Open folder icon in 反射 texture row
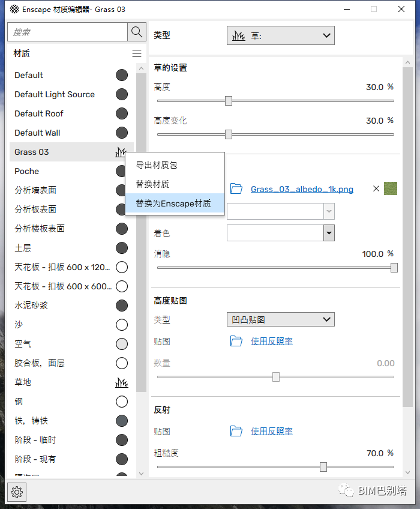 236,431
